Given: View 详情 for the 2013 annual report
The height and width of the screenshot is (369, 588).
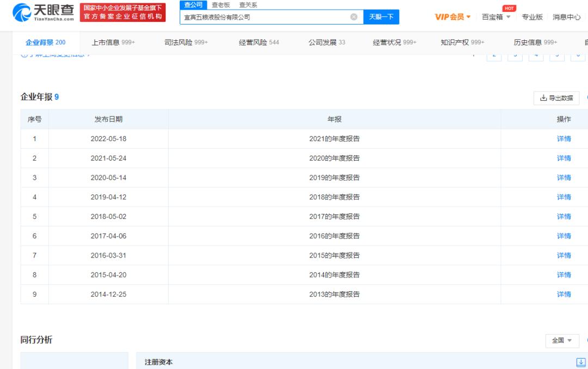Looking at the screenshot, I should tap(563, 294).
